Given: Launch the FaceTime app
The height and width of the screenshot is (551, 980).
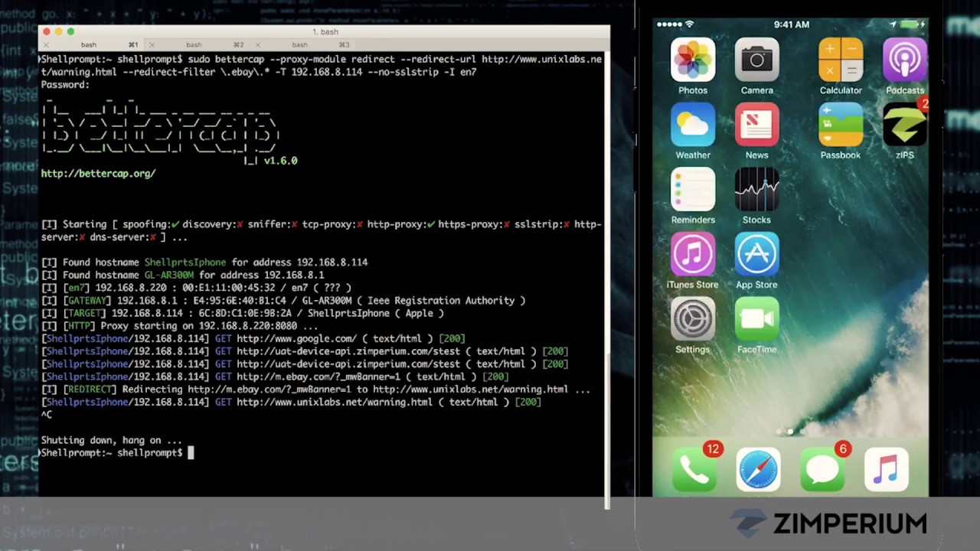Looking at the screenshot, I should pyautogui.click(x=756, y=318).
